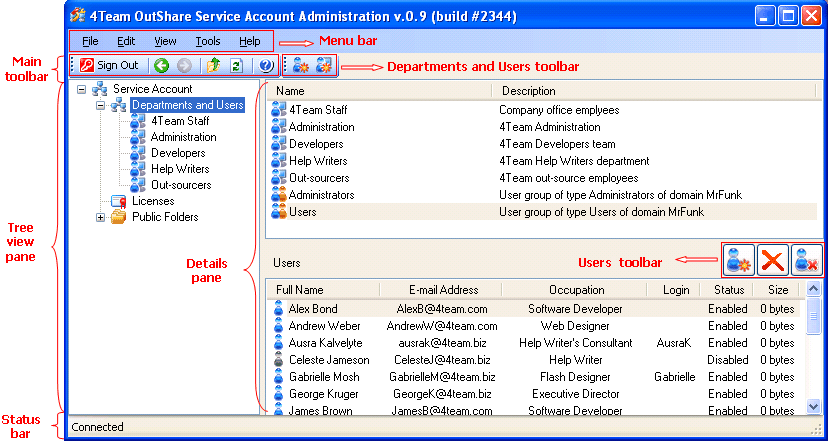Image resolution: width=828 pixels, height=441 pixels.
Task: Click GabrielleM@4team.biz email cell
Action: (442, 377)
